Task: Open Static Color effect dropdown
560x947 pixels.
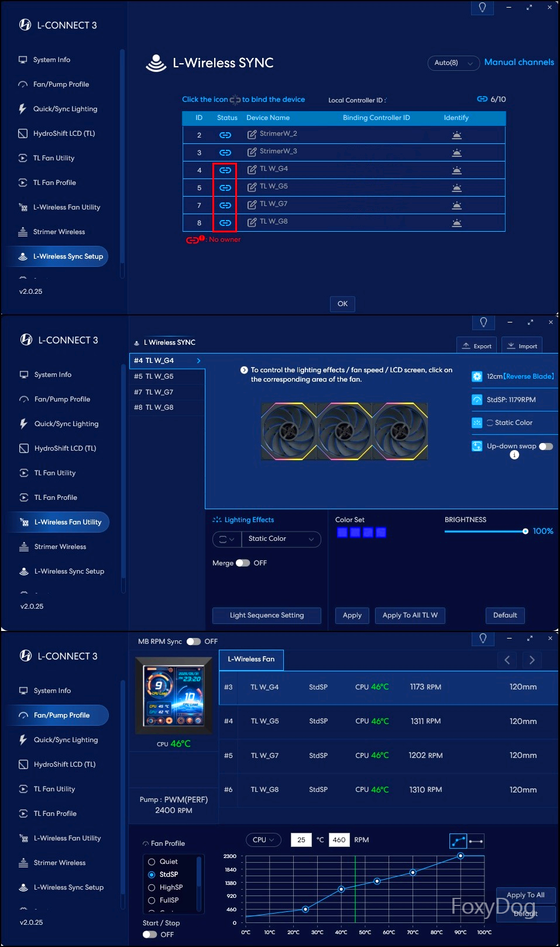Action: click(x=281, y=539)
